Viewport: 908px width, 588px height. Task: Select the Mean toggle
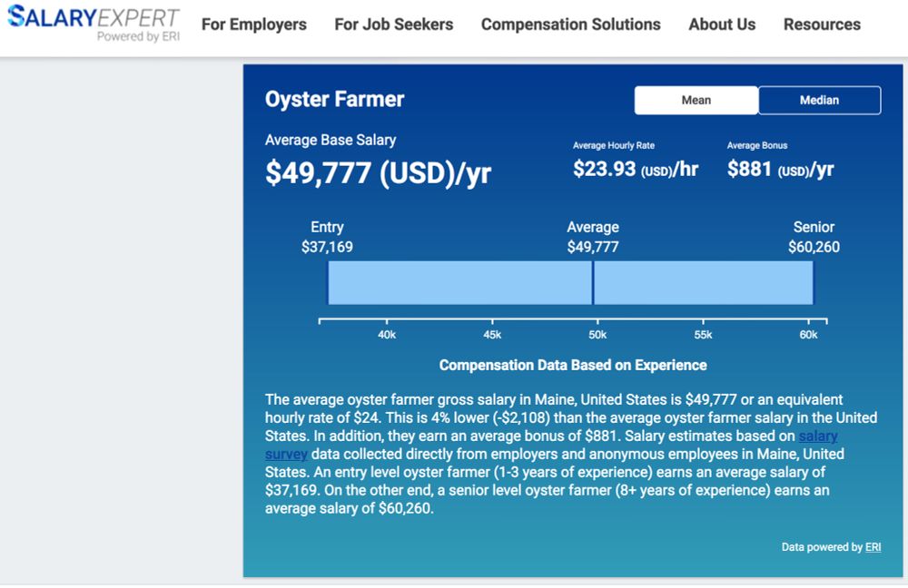[696, 100]
